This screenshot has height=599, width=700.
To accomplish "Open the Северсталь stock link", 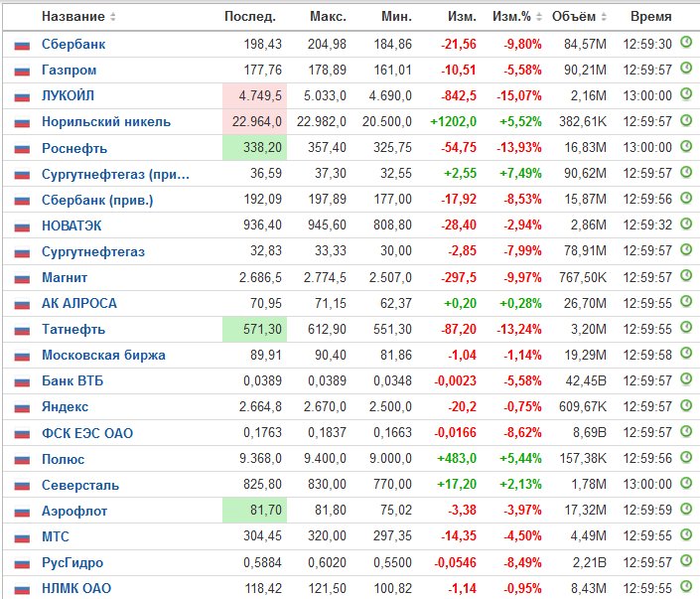I will pyautogui.click(x=80, y=485).
